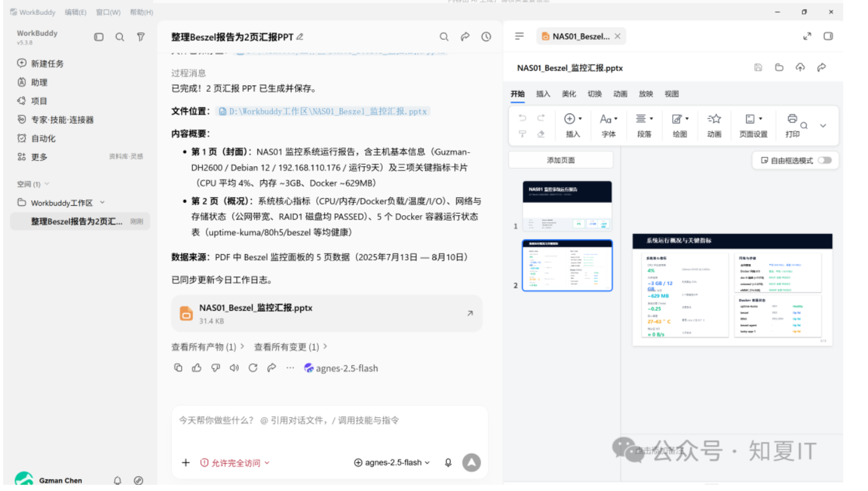Switch to the 放映 ribbon tab
868x491 pixels.
click(646, 94)
